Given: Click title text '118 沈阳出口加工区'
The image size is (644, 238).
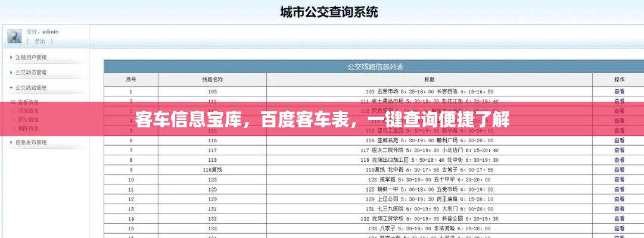Looking at the screenshot, I should [x=385, y=160].
